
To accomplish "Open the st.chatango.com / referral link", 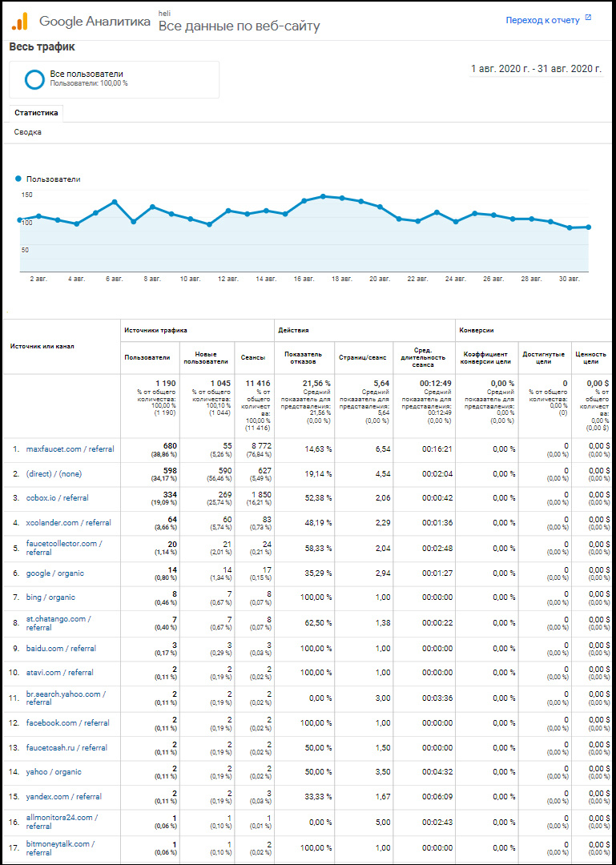I will [58, 623].
